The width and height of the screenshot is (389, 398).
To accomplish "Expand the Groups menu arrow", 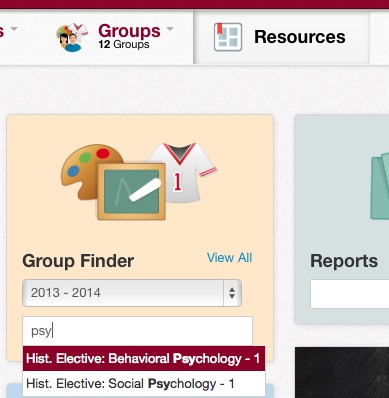I will pyautogui.click(x=170, y=29).
